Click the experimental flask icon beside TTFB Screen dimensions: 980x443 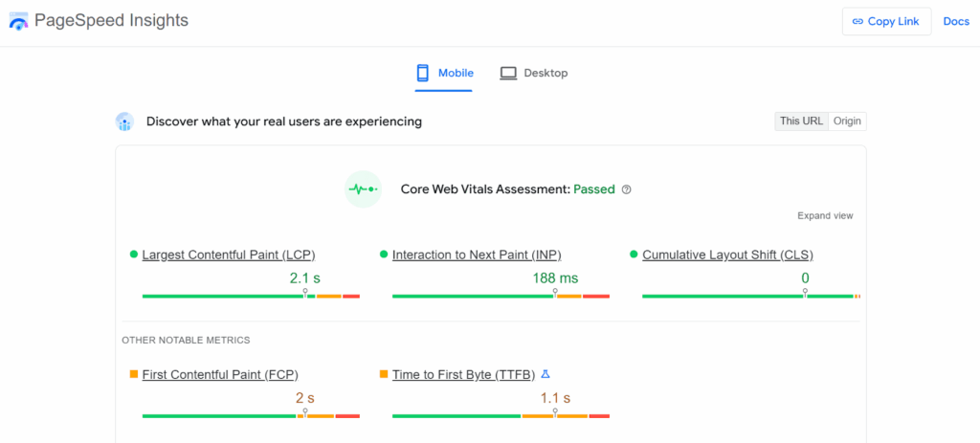[545, 374]
